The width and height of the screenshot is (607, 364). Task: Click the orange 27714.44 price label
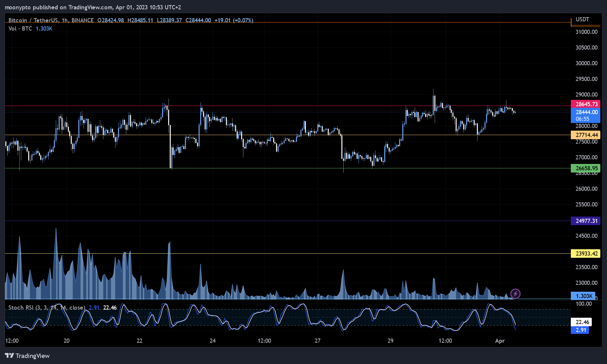point(585,135)
